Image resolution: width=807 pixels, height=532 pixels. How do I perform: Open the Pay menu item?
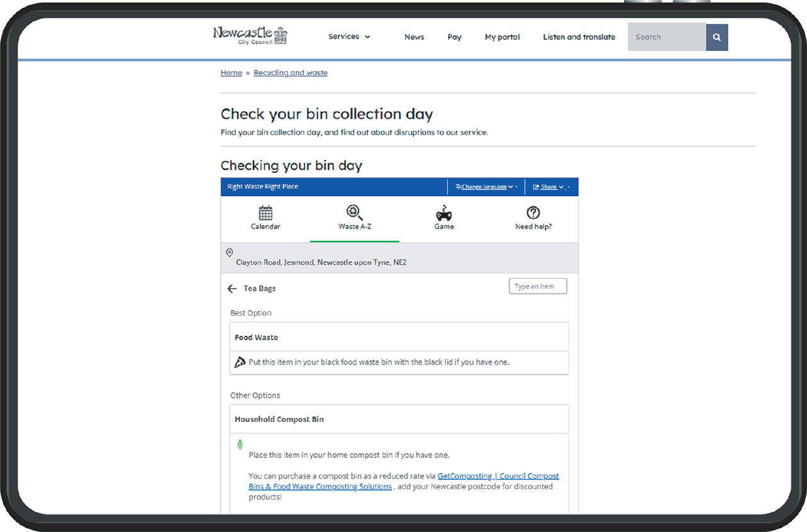point(454,37)
